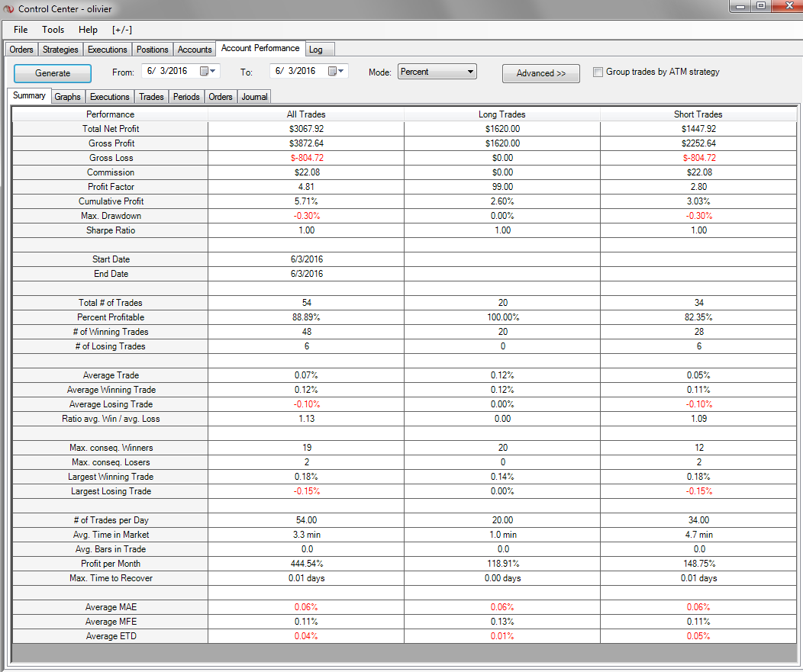The image size is (803, 672).
Task: Click the Generate button
Action: pos(53,73)
